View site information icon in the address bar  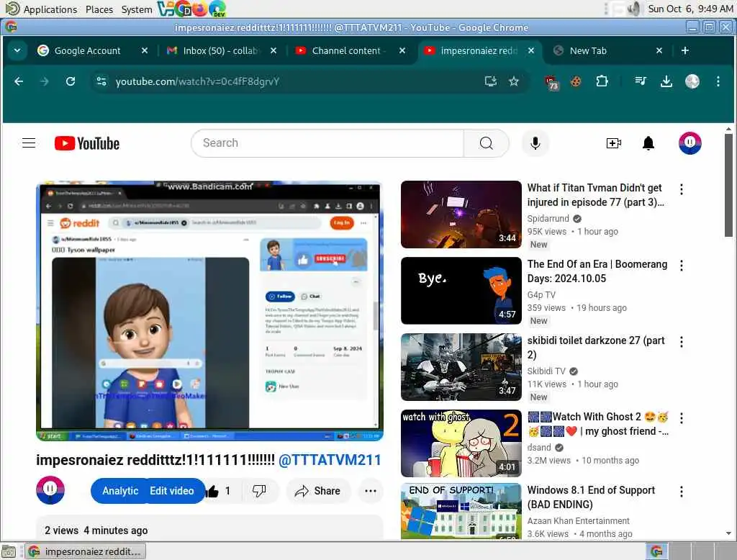(101, 81)
